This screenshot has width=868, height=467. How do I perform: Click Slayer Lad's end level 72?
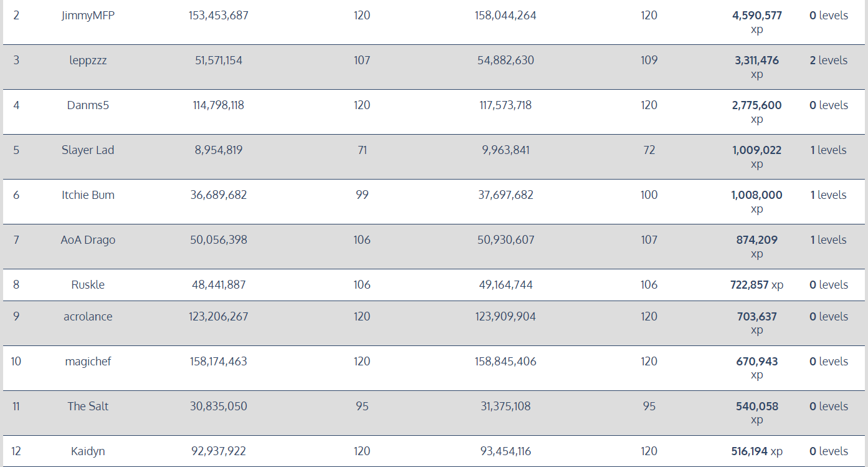coord(649,150)
